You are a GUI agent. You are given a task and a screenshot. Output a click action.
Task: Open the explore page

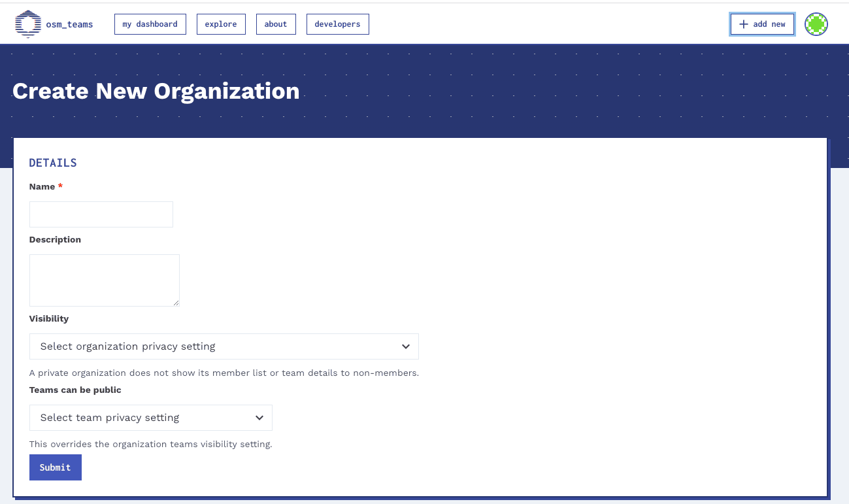[221, 24]
